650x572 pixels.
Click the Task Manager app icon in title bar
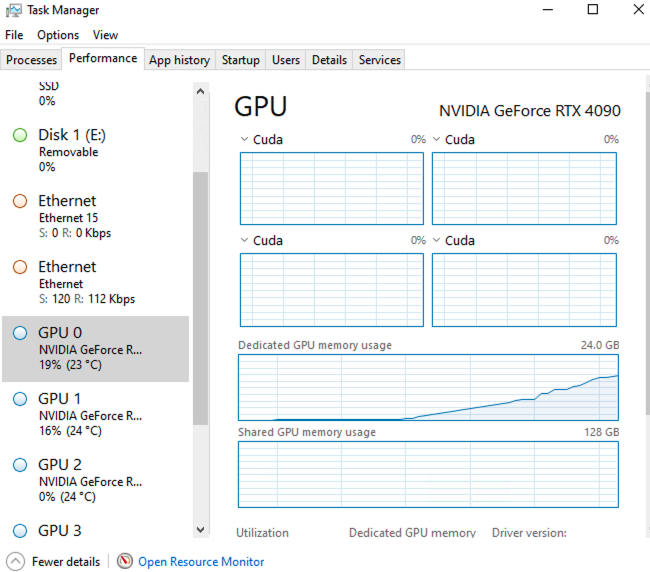coord(13,10)
